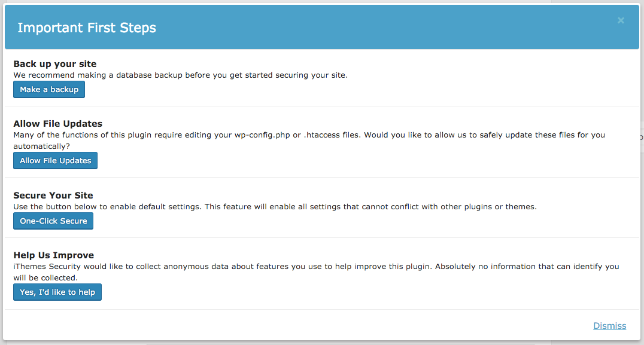The image size is (644, 345).
Task: Click the .htaccess word in description
Action: point(324,135)
